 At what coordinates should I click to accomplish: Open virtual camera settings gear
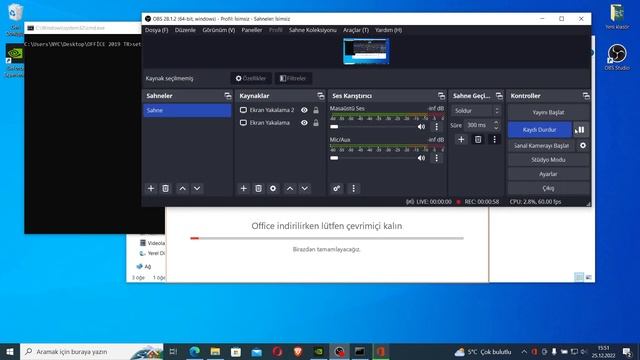583,146
